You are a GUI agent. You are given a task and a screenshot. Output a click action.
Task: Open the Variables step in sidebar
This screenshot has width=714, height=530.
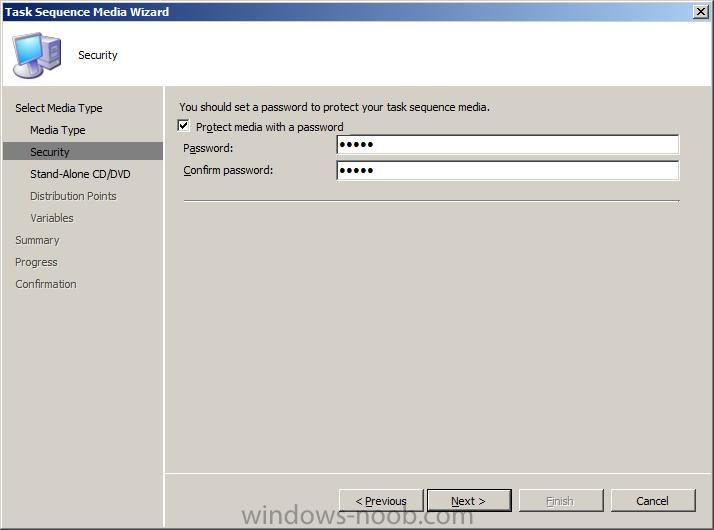[52, 218]
